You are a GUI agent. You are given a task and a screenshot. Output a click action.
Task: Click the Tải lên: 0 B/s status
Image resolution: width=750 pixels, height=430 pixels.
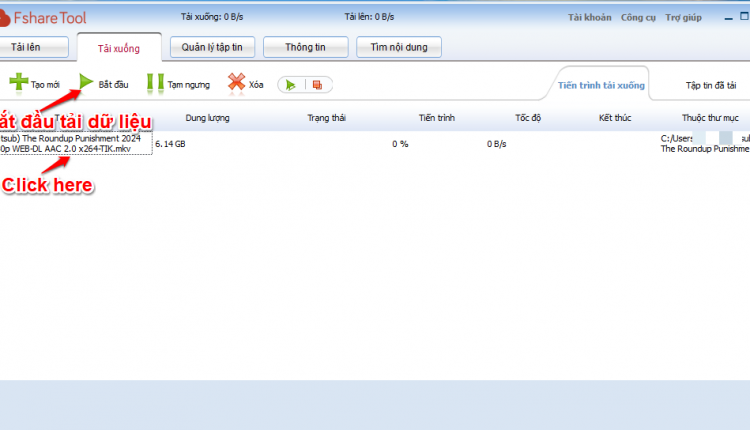click(369, 17)
